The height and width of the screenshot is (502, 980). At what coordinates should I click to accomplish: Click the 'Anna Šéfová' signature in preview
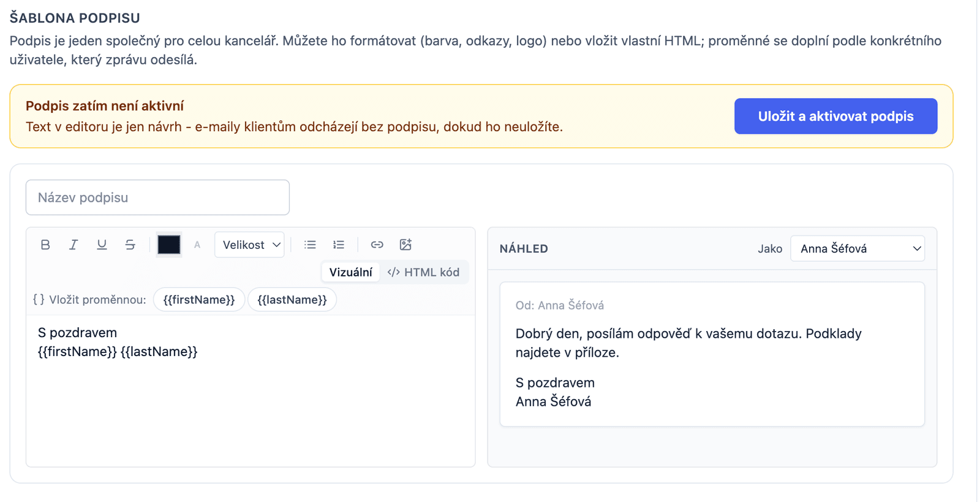point(553,402)
